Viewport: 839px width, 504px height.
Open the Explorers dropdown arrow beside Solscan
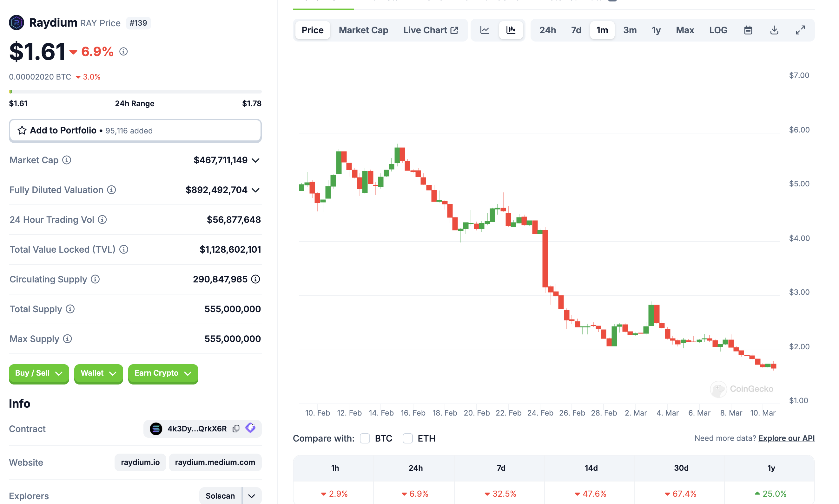click(x=252, y=496)
